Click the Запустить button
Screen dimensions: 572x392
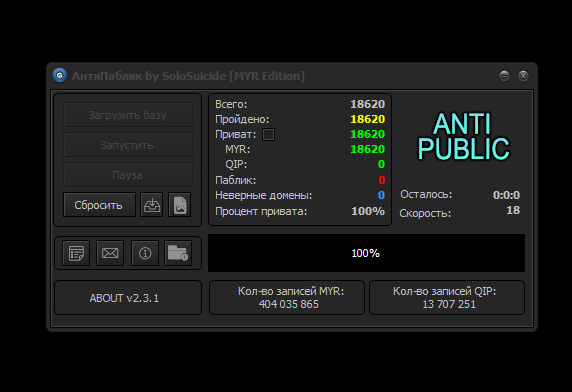click(128, 145)
